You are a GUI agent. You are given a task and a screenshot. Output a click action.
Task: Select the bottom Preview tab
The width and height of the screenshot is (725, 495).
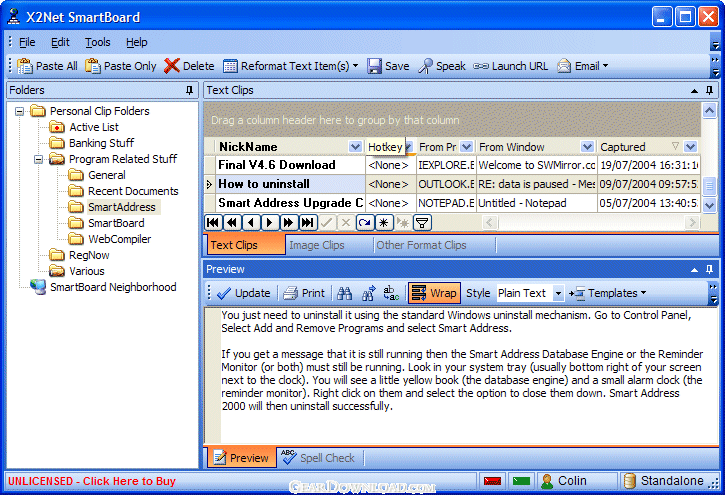242,458
